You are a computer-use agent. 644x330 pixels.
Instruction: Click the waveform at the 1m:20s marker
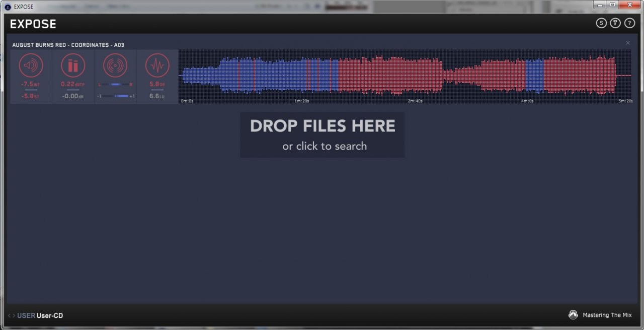click(302, 101)
